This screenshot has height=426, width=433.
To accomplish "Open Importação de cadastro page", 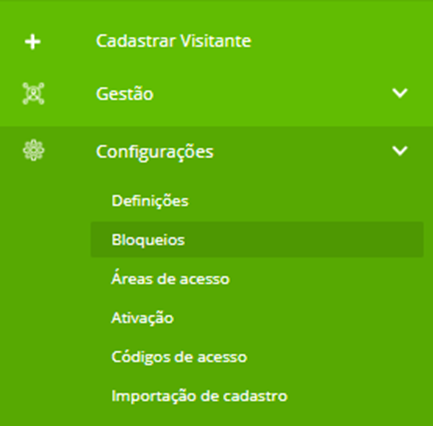I will click(x=199, y=396).
